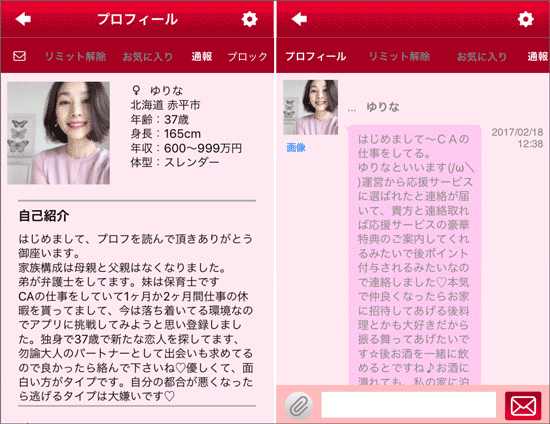Tap the プロフィール title in the header
Image resolution: width=550 pixels, height=424 pixels.
pos(137,19)
